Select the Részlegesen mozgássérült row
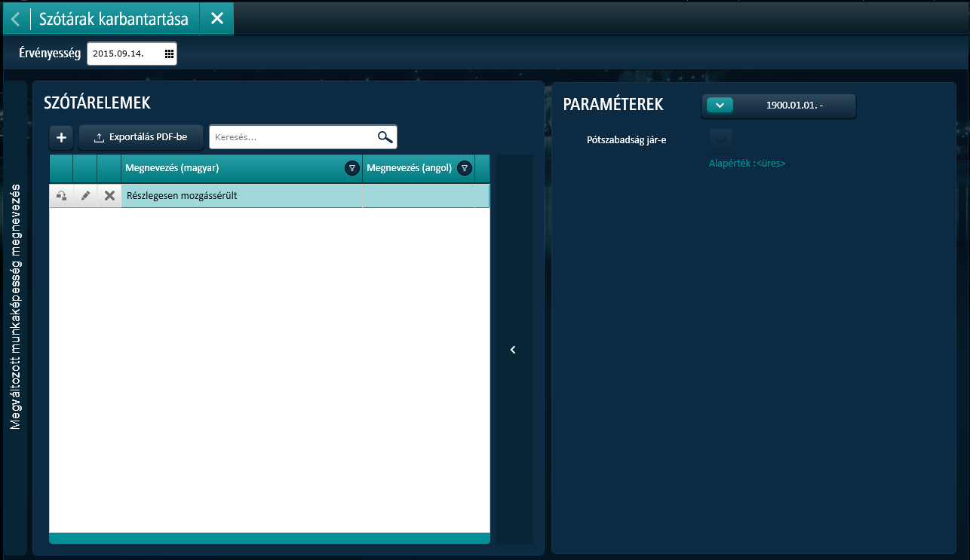This screenshot has height=560, width=970. (241, 196)
